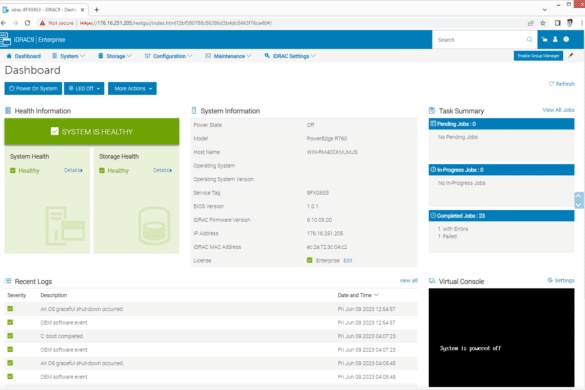Click the page scroll handle on right edge
The image size is (585, 390).
[x=578, y=200]
